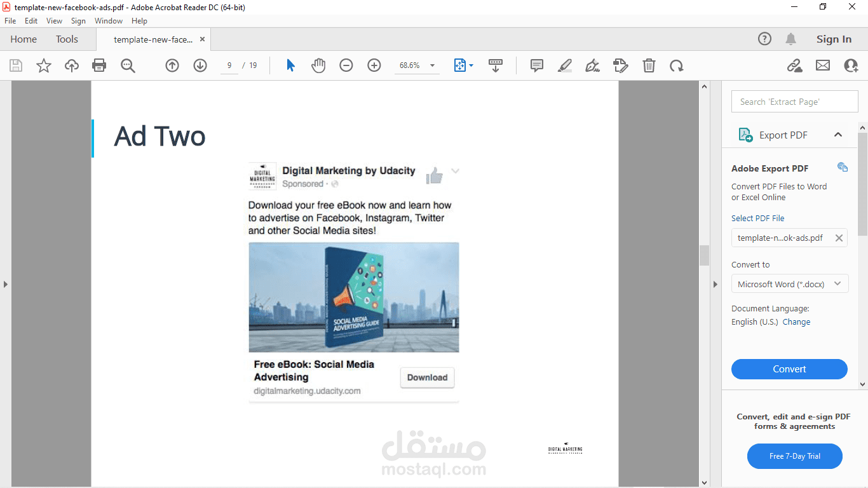Zoom out with the minus circle icon
Screen dimensions: 868x488
pos(346,65)
